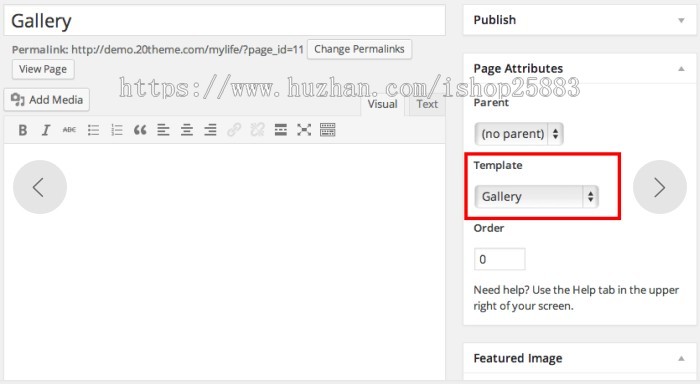
Task: Go to the next slide arrow
Action: pyautogui.click(x=660, y=187)
